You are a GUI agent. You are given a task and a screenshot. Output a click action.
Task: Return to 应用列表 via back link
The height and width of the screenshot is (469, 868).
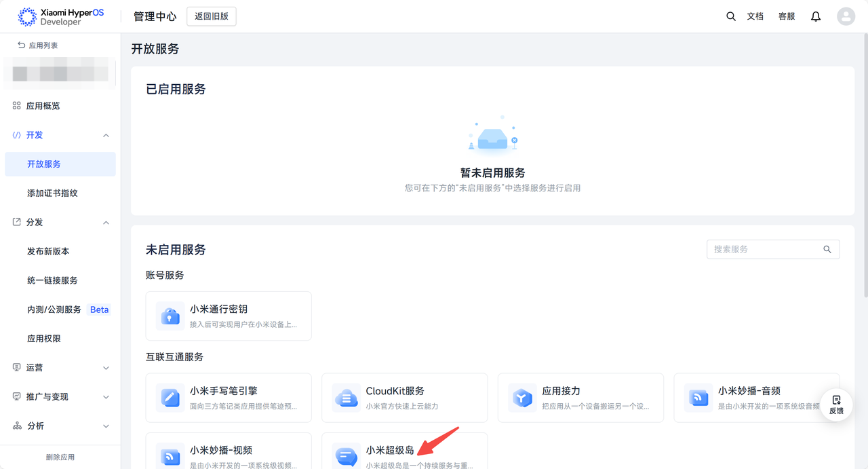click(x=38, y=45)
